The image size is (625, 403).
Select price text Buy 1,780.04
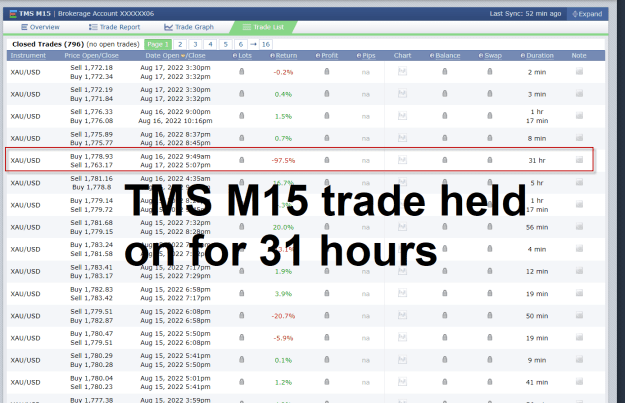92,378
